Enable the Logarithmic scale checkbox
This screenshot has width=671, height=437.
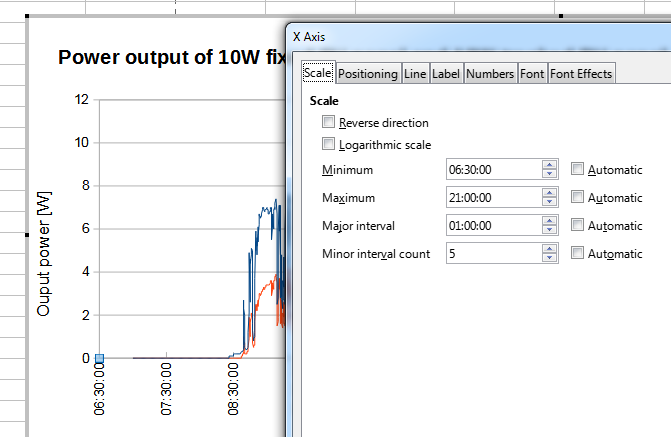pos(328,144)
